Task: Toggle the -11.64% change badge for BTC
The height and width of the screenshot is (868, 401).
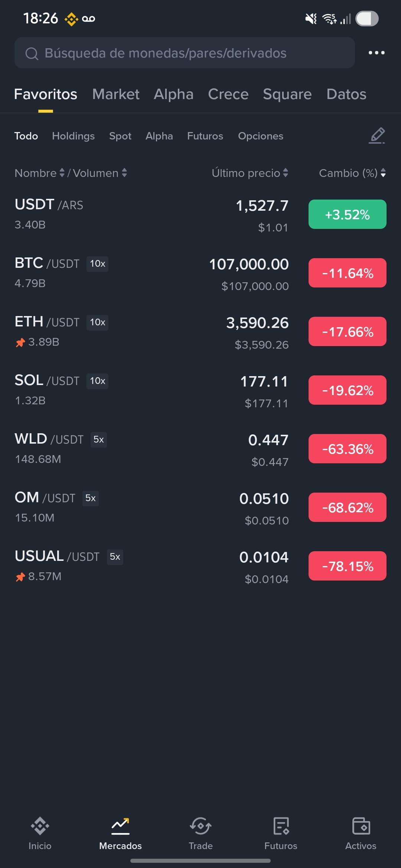Action: [347, 273]
